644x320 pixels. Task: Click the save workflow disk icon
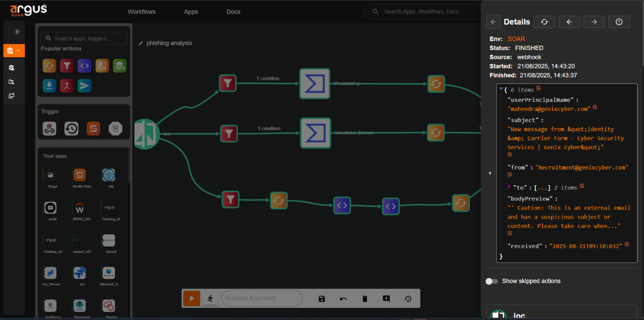pos(322,299)
